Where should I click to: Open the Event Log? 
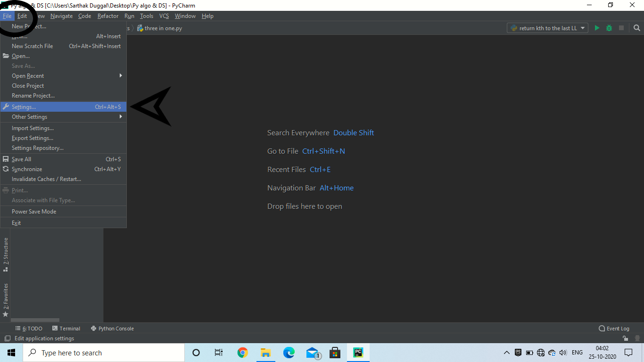(614, 329)
